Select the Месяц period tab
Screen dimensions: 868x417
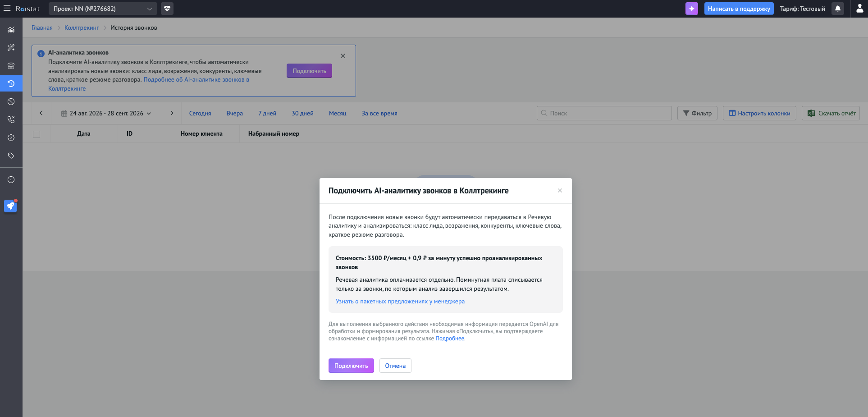(x=338, y=114)
